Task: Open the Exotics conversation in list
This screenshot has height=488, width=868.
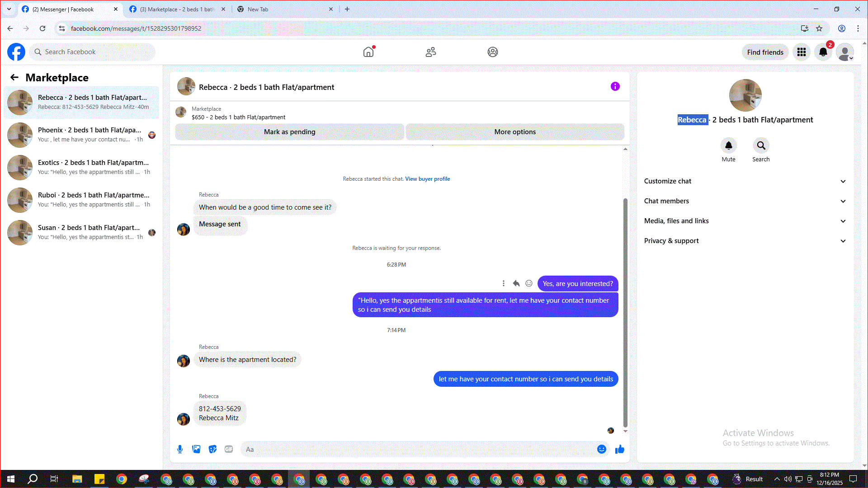Action: pyautogui.click(x=81, y=167)
